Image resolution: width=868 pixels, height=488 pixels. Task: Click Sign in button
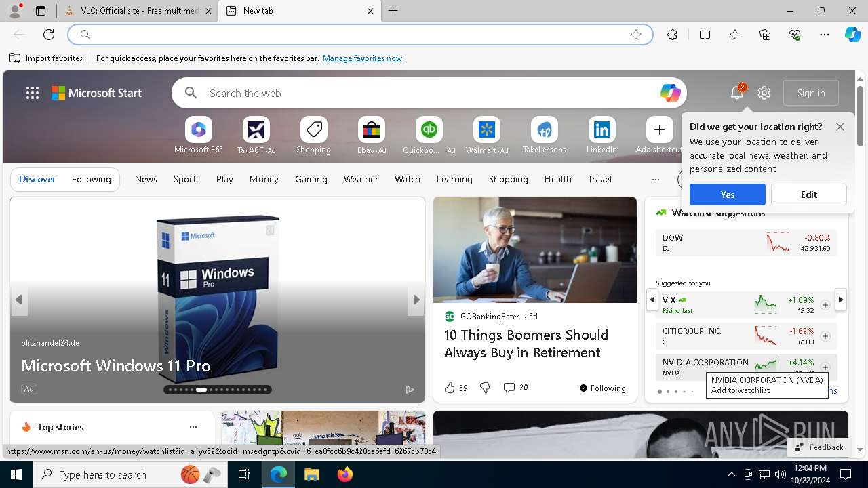(x=811, y=93)
